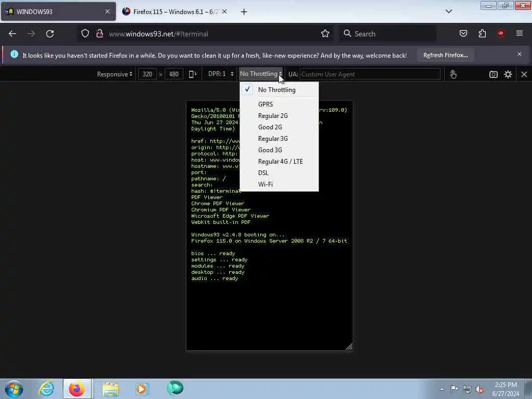This screenshot has width=532, height=399.
Task: Click the network tray icon
Action: 467,390
